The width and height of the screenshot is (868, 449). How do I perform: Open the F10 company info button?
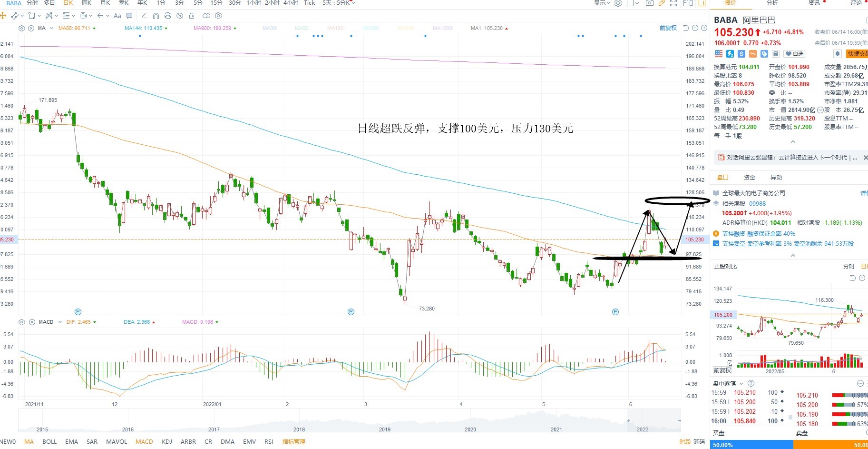[688, 3]
